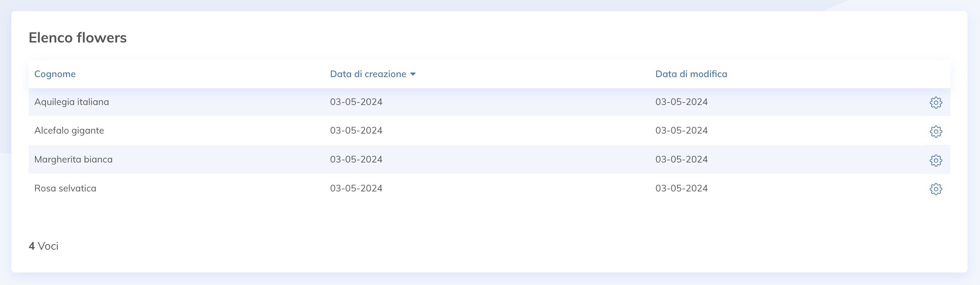Sort table by Cognome column
980x285 pixels.
(x=55, y=74)
